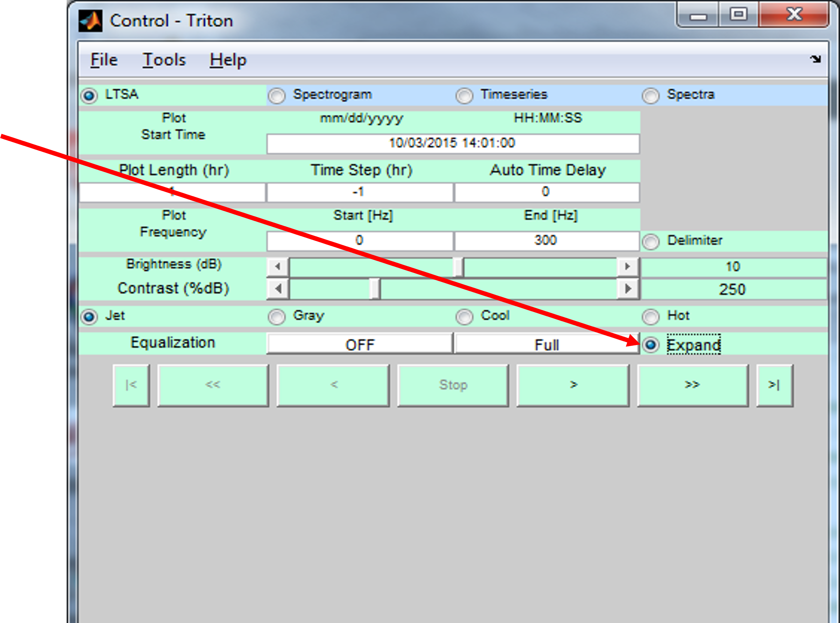Enable the Delimiter radio button
The height and width of the screenshot is (623, 840).
(651, 242)
